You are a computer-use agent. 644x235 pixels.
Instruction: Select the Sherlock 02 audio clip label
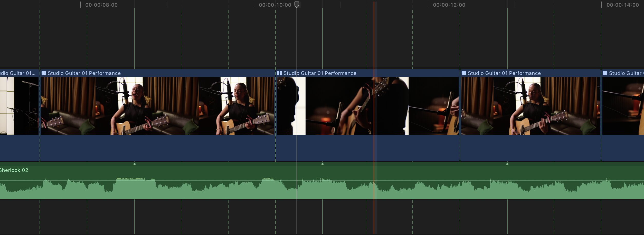click(14, 170)
